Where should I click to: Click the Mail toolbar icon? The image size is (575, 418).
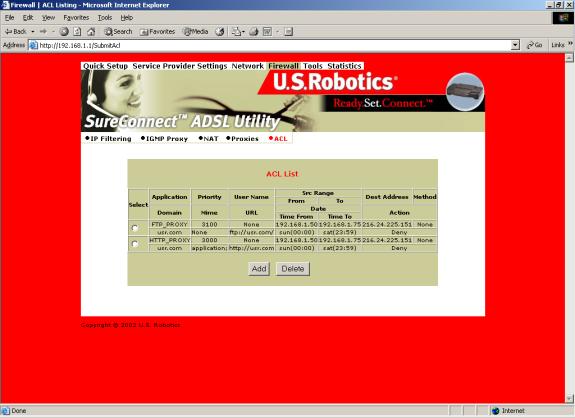236,32
